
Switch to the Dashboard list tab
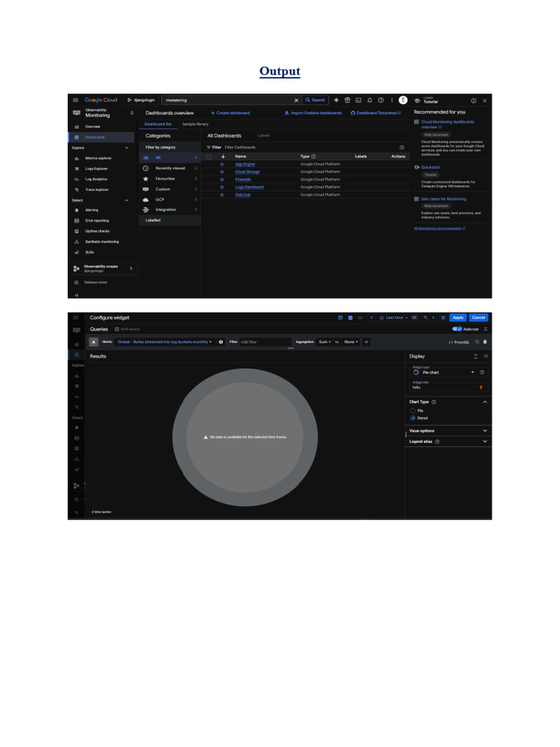158,124
